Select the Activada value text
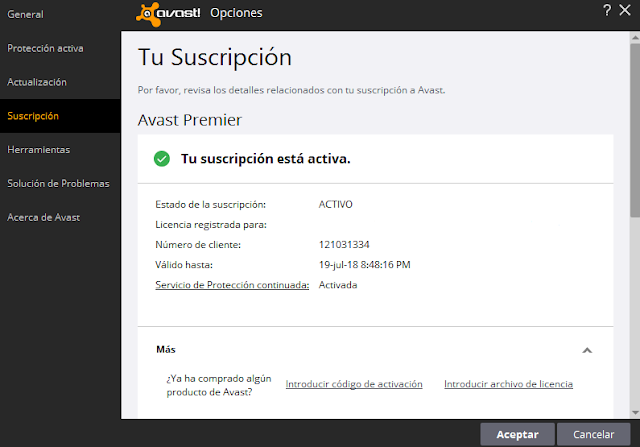Viewport: 640px width, 447px height. [338, 285]
